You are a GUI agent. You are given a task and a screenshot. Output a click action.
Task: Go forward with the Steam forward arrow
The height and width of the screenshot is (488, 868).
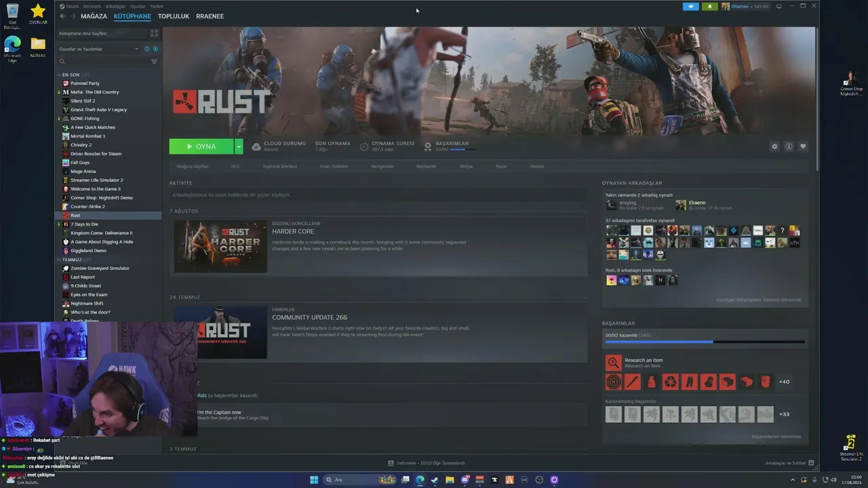click(x=73, y=16)
